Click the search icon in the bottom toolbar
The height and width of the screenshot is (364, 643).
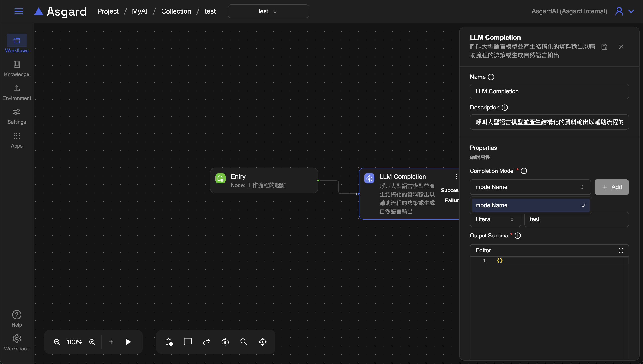[244, 342]
